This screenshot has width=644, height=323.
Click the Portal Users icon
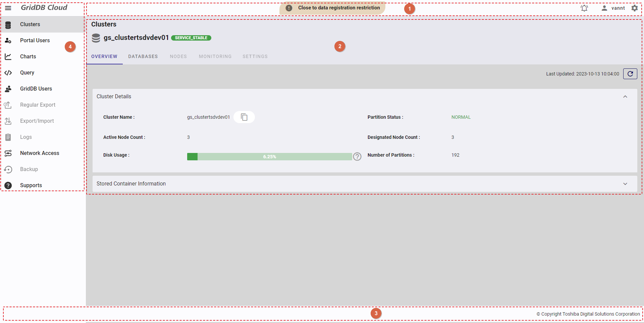(8, 41)
